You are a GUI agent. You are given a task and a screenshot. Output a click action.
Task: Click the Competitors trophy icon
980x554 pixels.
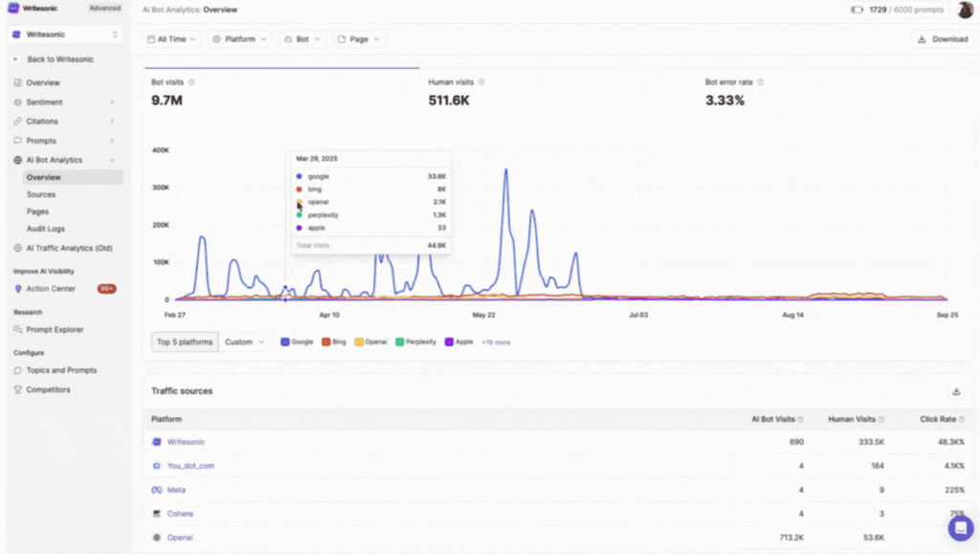click(17, 389)
